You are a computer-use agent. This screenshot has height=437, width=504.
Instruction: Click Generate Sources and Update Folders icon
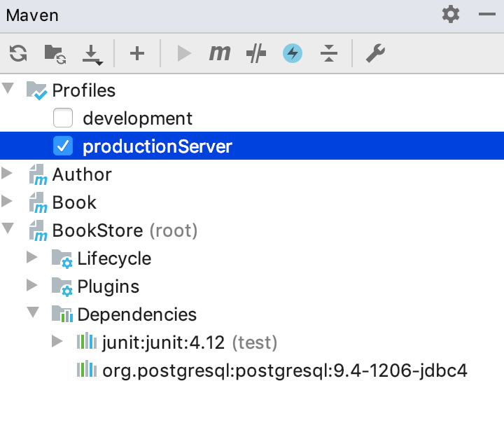55,53
